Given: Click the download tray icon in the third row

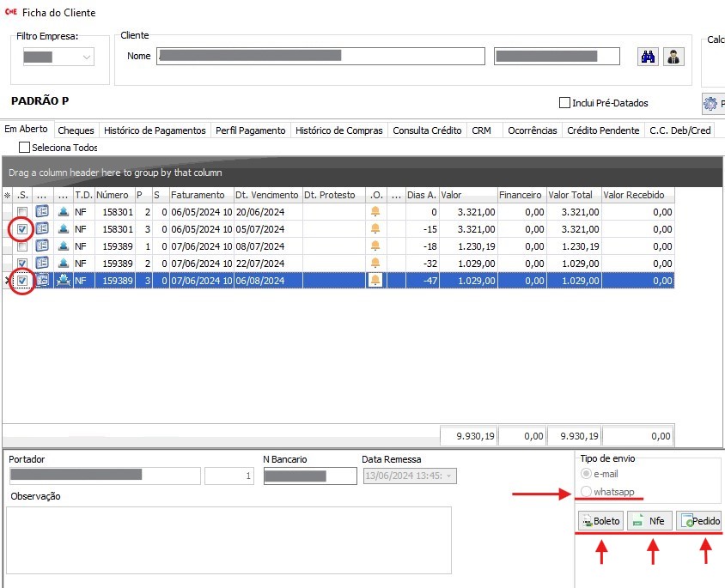Looking at the screenshot, I should (x=64, y=246).
